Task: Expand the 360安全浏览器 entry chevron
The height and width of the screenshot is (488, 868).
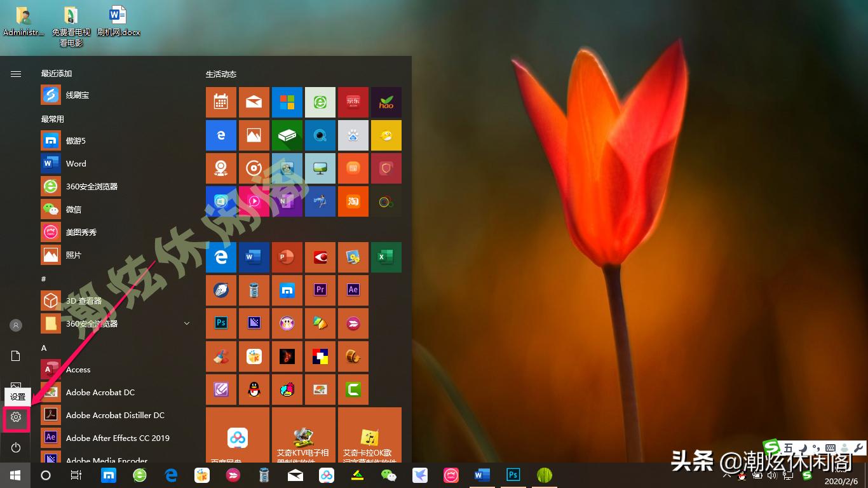Action: point(186,323)
